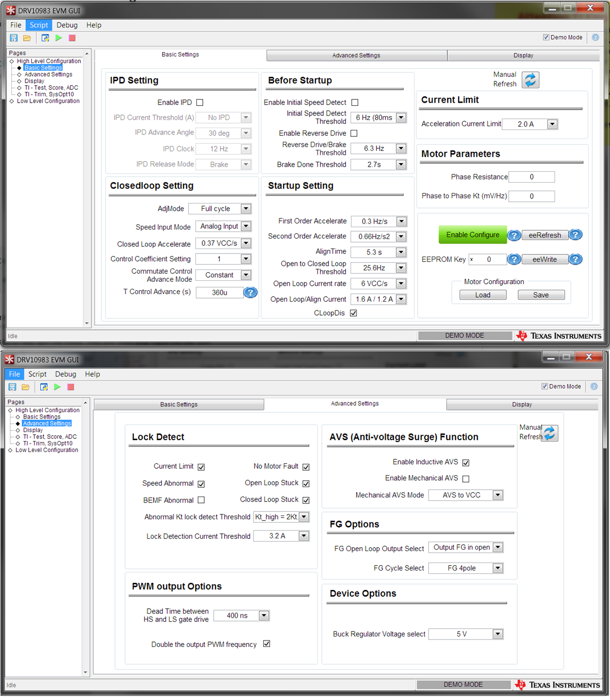Open the AlignTime dropdown
This screenshot has height=700, width=610.
401,253
